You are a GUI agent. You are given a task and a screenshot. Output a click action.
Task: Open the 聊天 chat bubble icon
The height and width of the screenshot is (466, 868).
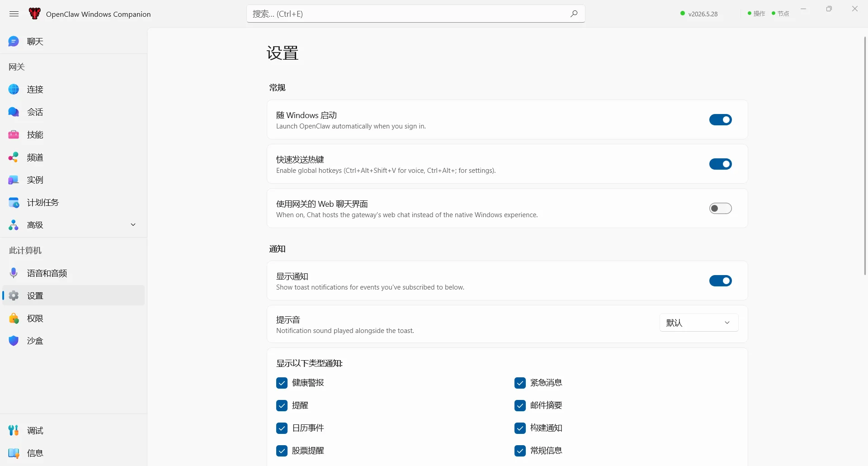pos(14,42)
